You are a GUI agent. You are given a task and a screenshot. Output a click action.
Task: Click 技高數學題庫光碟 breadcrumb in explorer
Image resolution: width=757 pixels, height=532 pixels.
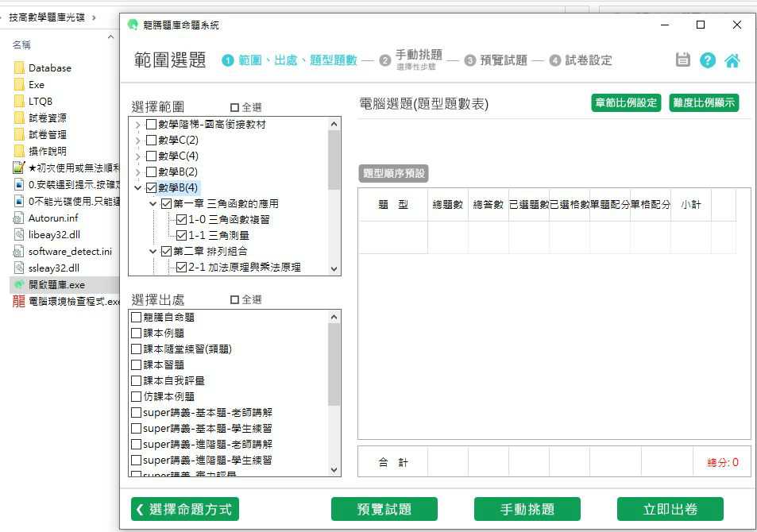click(47, 17)
